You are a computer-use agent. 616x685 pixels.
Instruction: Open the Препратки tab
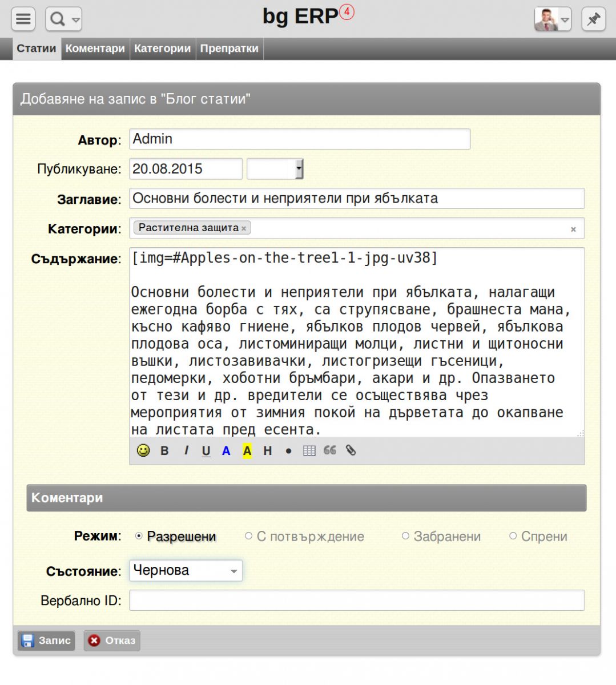coord(230,49)
